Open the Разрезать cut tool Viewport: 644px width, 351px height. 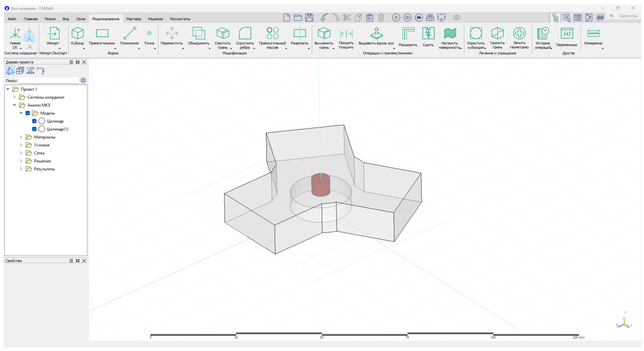(299, 35)
